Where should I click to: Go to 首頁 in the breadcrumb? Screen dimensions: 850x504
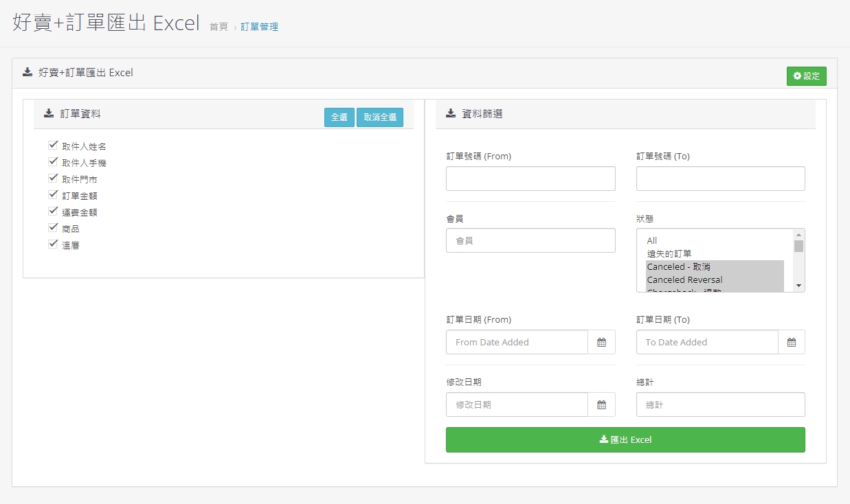219,27
